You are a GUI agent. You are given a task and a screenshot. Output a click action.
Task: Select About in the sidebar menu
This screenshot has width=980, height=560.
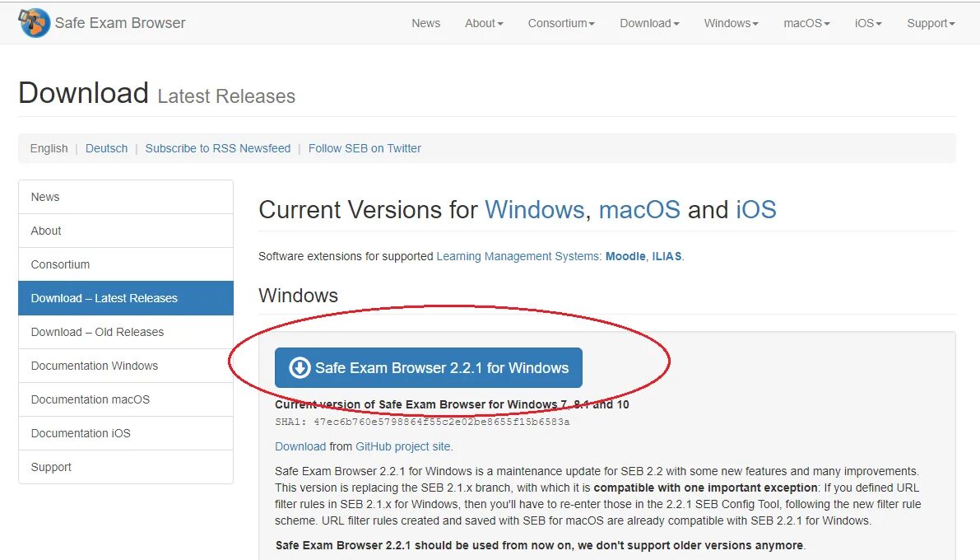pyautogui.click(x=126, y=231)
